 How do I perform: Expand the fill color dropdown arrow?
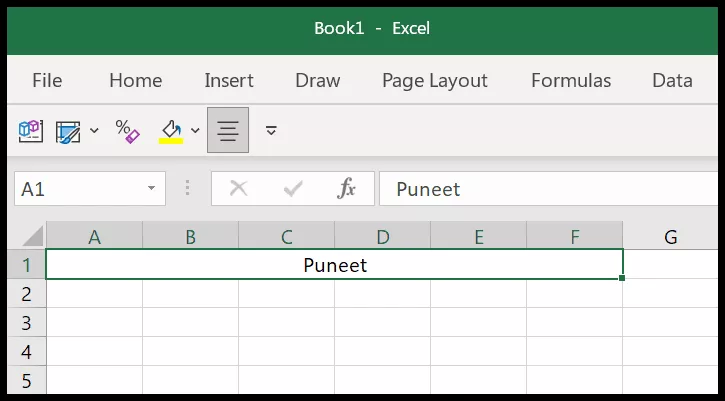(195, 130)
